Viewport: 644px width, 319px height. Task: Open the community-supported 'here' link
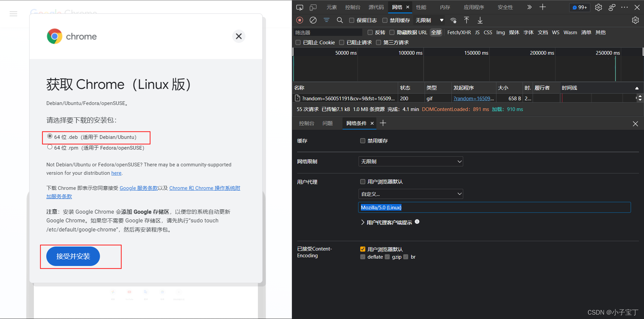[116, 173]
